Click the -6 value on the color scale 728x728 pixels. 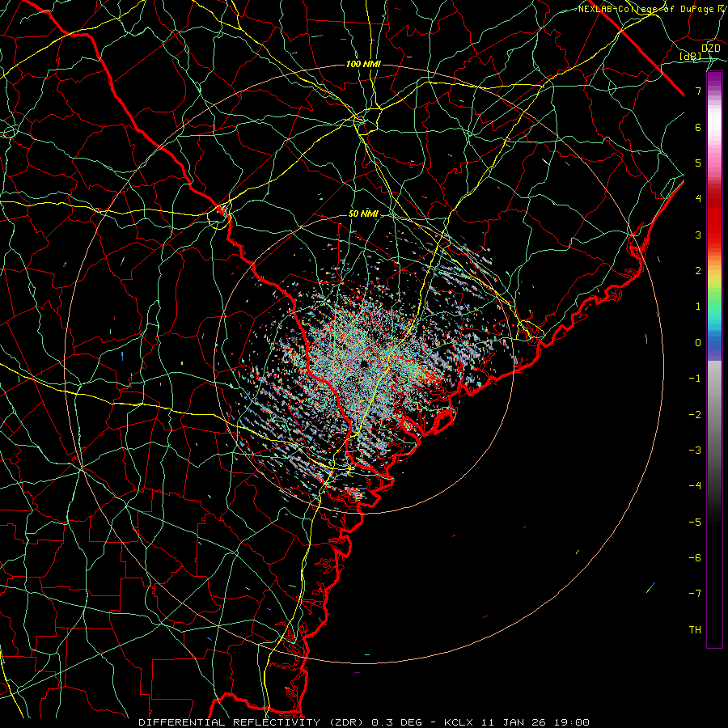point(695,558)
